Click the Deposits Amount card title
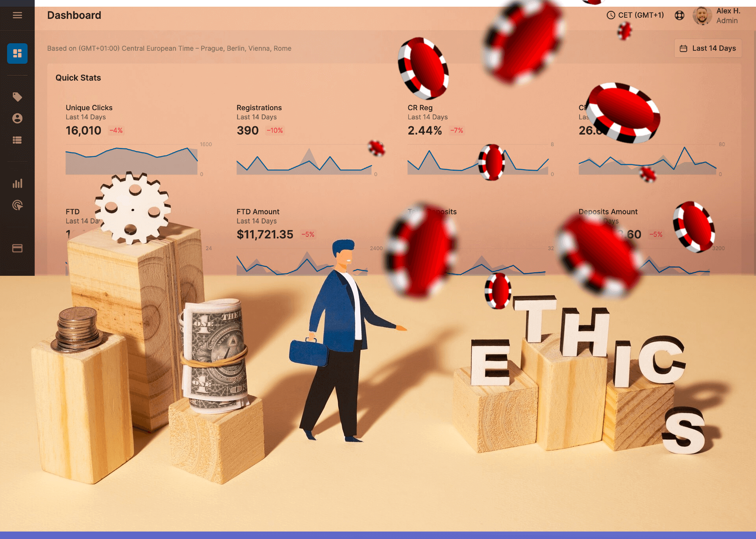This screenshot has width=756, height=539. 608,212
